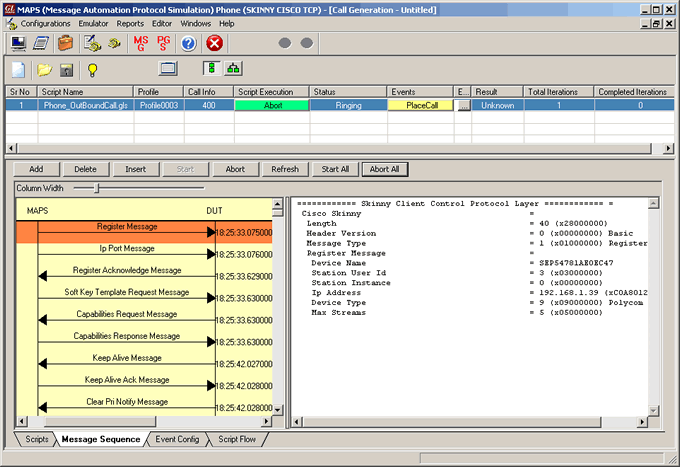Open the PGS script editor icon
680x467 pixels.
click(x=163, y=43)
